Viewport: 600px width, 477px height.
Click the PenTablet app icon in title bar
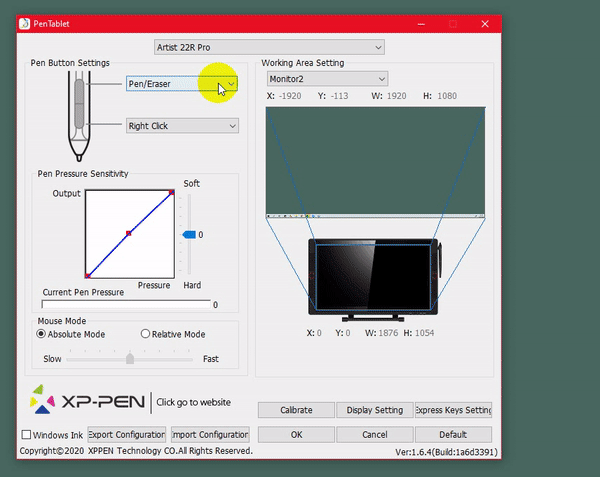point(24,24)
